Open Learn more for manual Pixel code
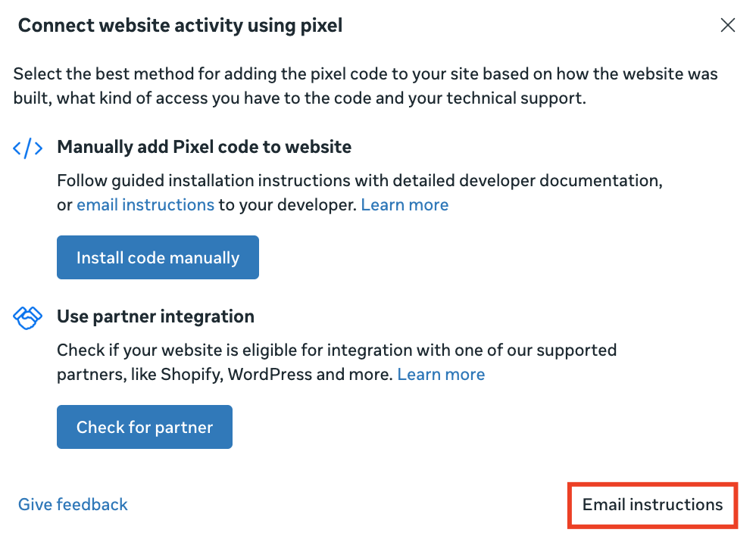 [x=405, y=205]
